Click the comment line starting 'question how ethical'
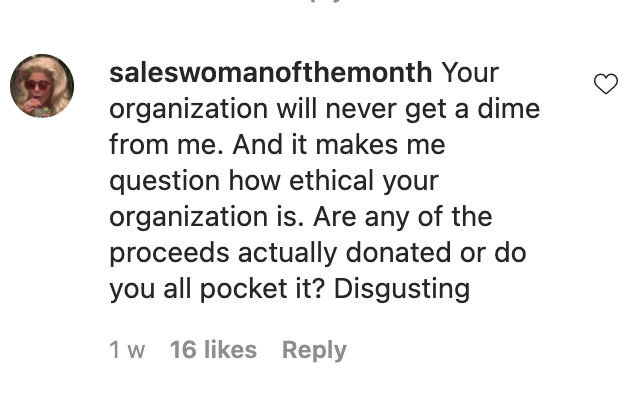The height and width of the screenshot is (401, 637). click(x=274, y=181)
